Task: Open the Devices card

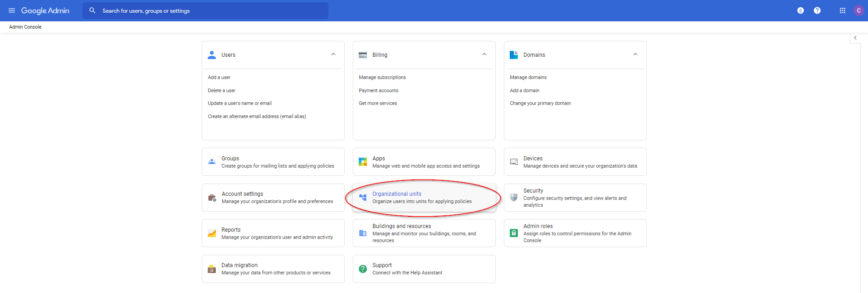Action: pos(575,162)
